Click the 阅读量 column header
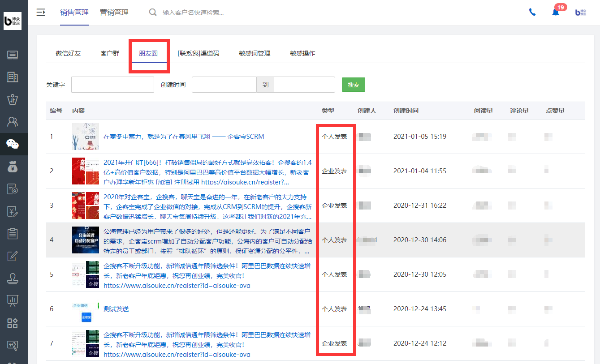Screen dimensions: 600x364 coord(483,111)
